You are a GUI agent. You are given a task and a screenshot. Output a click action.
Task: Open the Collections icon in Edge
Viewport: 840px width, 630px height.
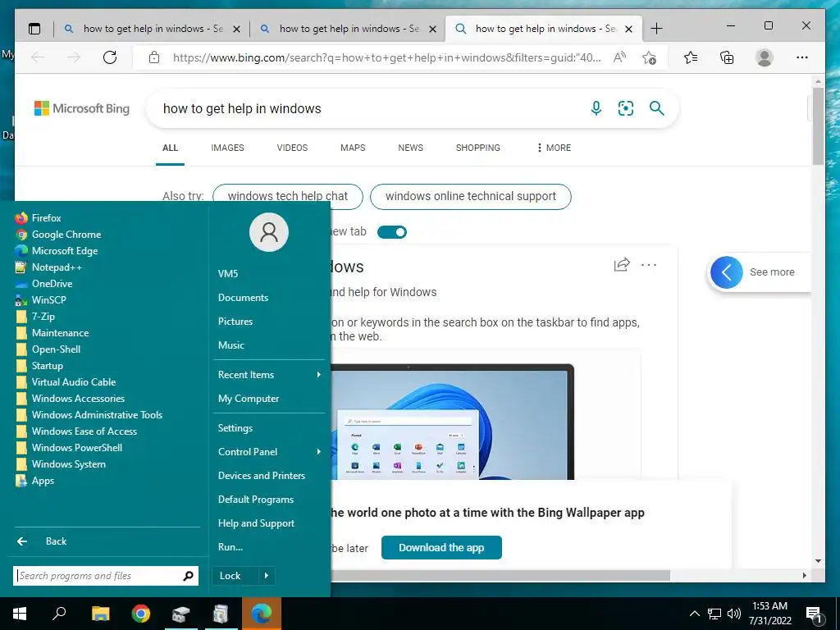727,57
